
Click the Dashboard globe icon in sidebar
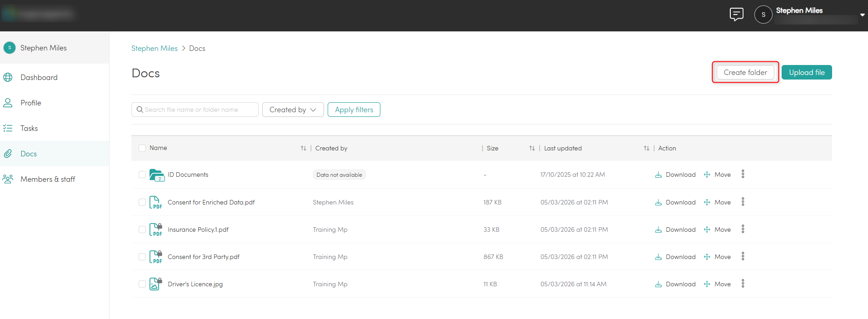(8, 77)
